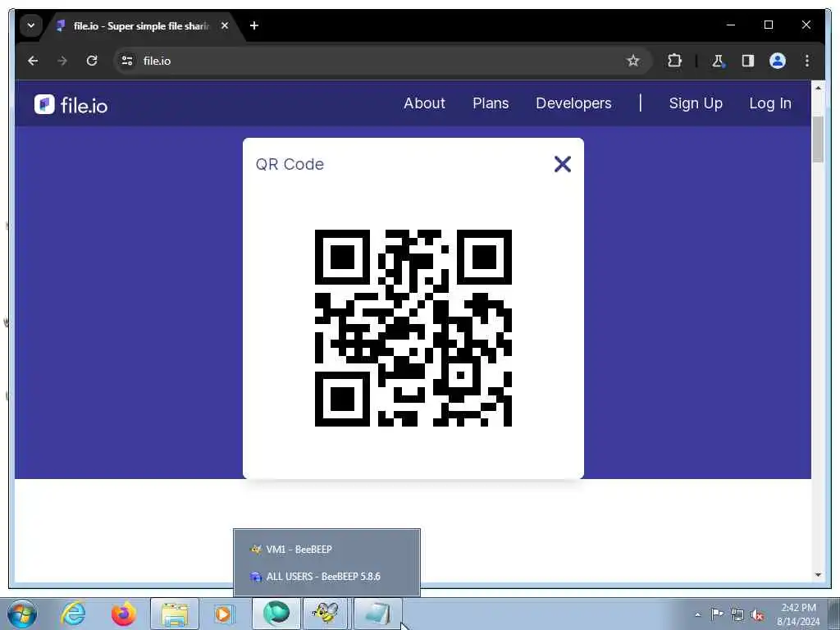Open Action Center flag icon
This screenshot has width=840, height=630.
pyautogui.click(x=717, y=614)
